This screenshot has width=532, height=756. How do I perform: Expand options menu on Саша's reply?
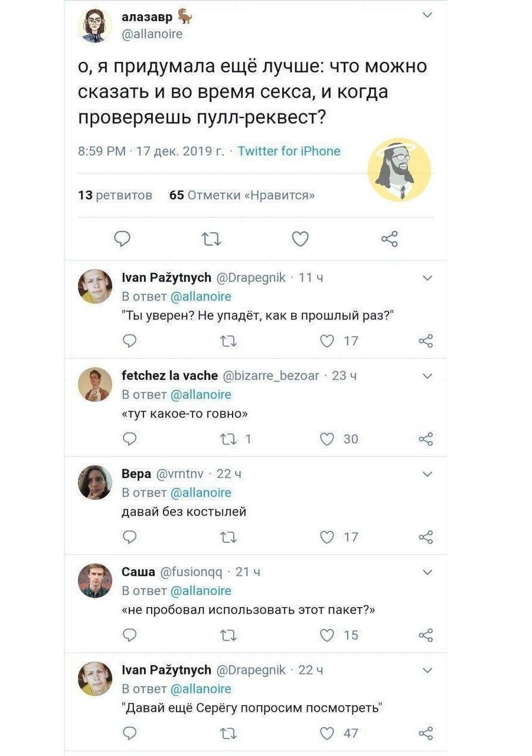(428, 572)
